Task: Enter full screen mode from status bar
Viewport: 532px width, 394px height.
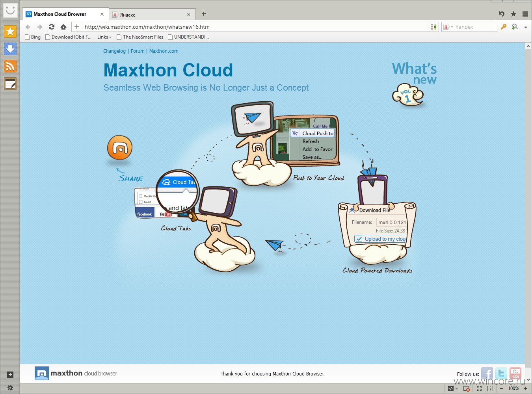Action: 479,388
